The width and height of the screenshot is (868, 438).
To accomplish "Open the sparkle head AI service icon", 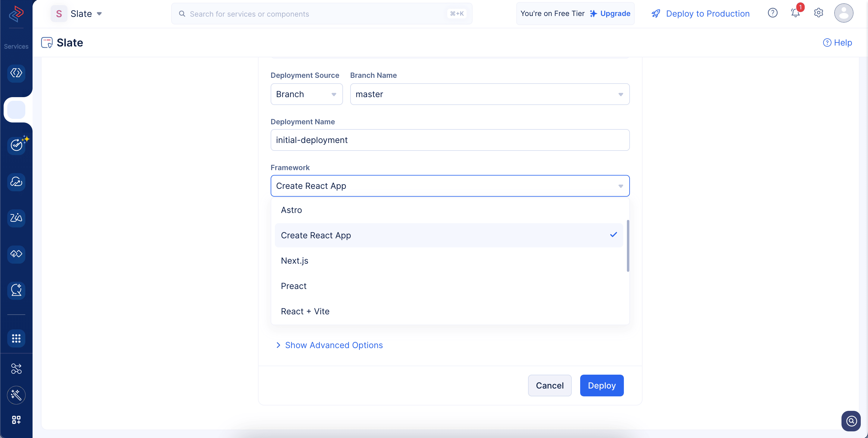I will (16, 290).
